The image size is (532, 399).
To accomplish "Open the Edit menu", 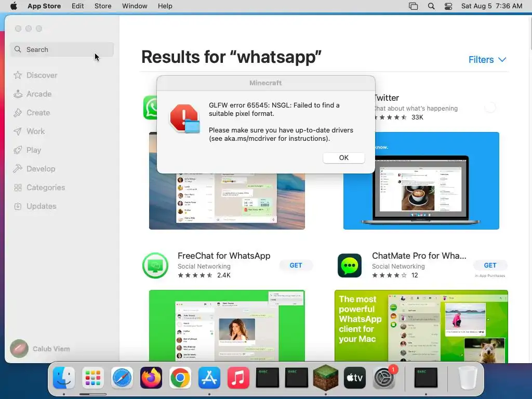I will pyautogui.click(x=78, y=6).
